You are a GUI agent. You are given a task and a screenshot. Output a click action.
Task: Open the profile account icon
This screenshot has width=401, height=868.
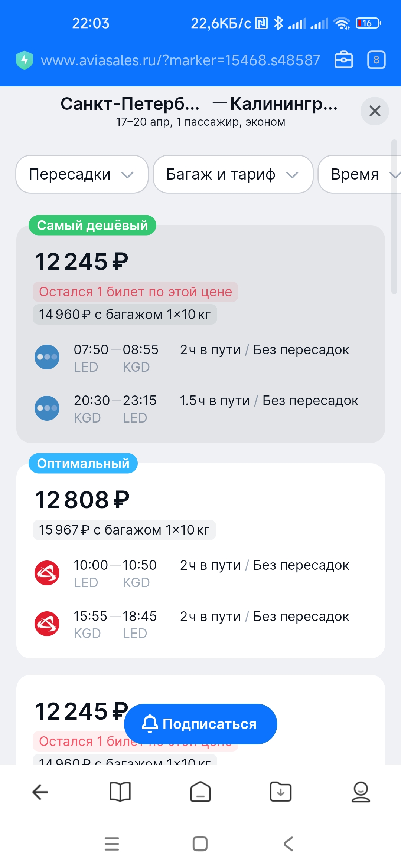[x=361, y=792]
